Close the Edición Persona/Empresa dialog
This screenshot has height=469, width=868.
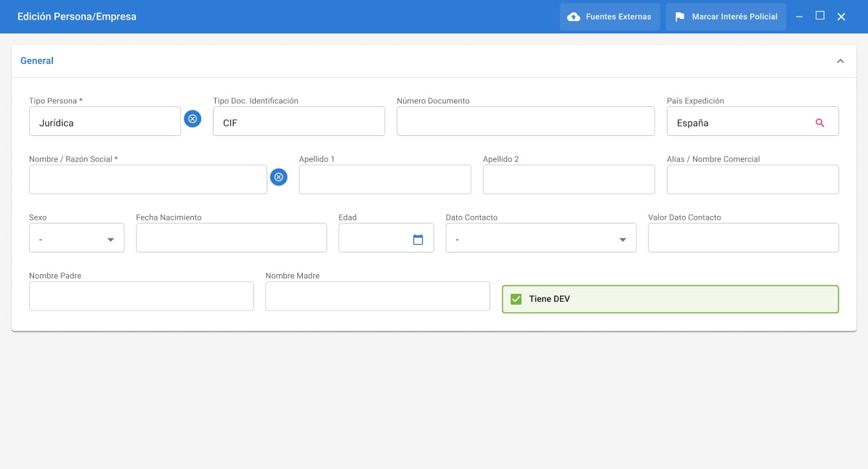(841, 17)
